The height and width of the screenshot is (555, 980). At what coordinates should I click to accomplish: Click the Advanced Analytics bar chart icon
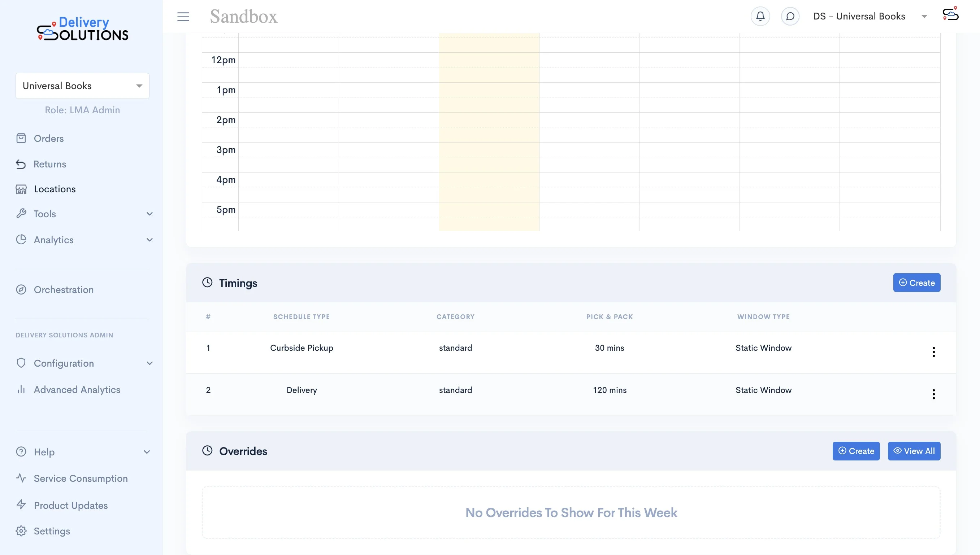[21, 390]
